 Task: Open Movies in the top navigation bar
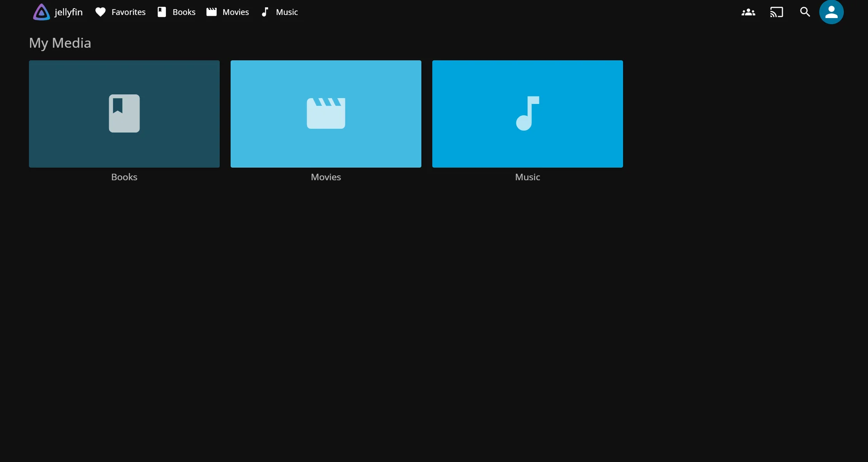click(x=228, y=12)
